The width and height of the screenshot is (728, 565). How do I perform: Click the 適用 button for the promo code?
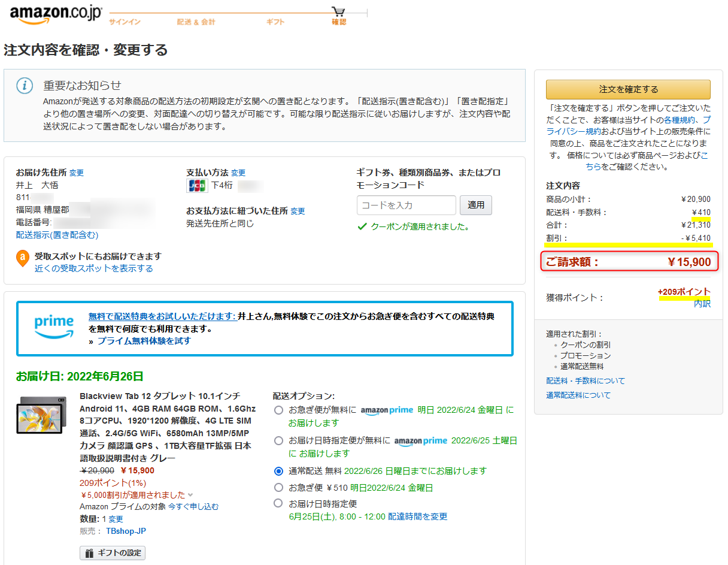[476, 205]
